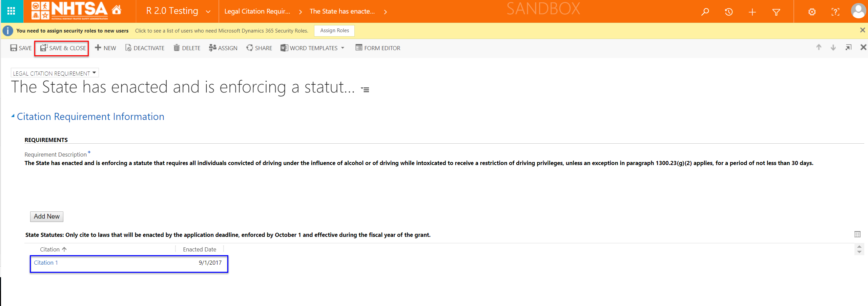Image resolution: width=868 pixels, height=306 pixels.
Task: Open the search magnifier icon
Action: (x=705, y=12)
